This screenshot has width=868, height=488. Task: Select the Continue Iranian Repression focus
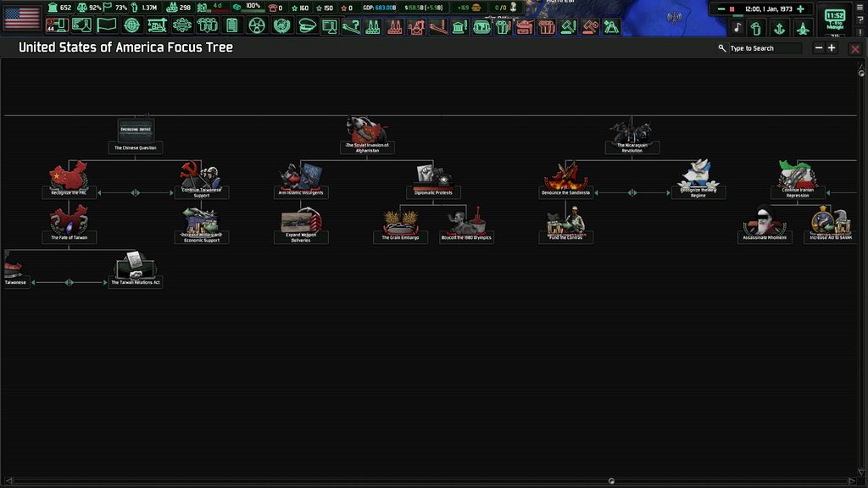click(798, 180)
